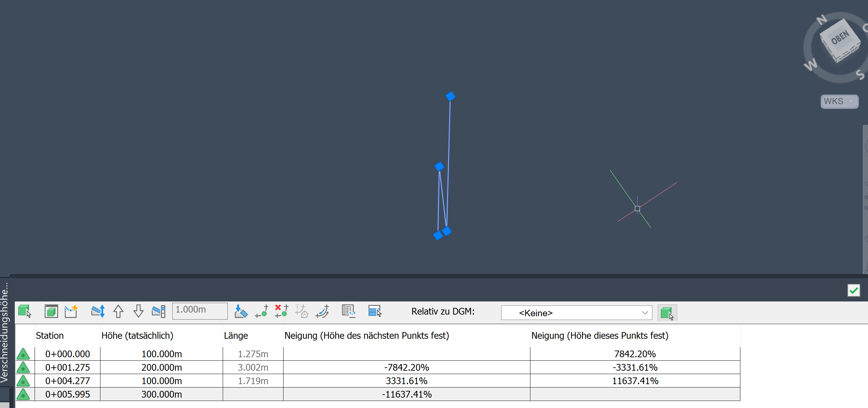Toggle the green checkmark in the panel corner
Image resolution: width=868 pixels, height=408 pixels.
pos(854,290)
